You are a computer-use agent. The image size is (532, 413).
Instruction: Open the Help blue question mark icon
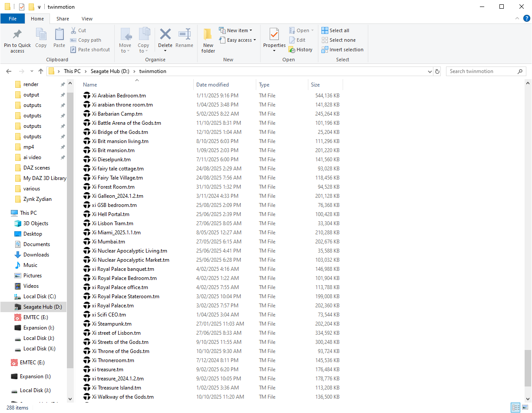[526, 18]
